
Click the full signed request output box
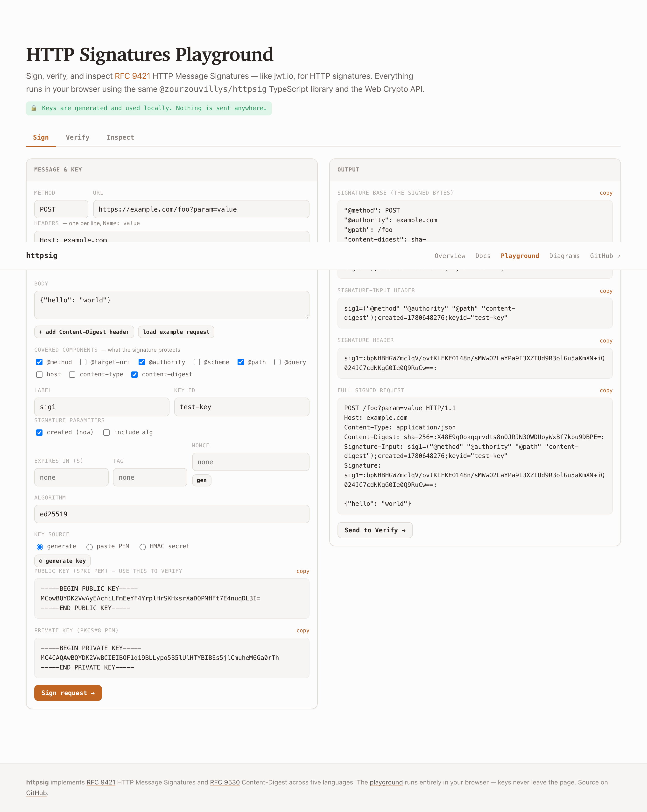point(475,456)
